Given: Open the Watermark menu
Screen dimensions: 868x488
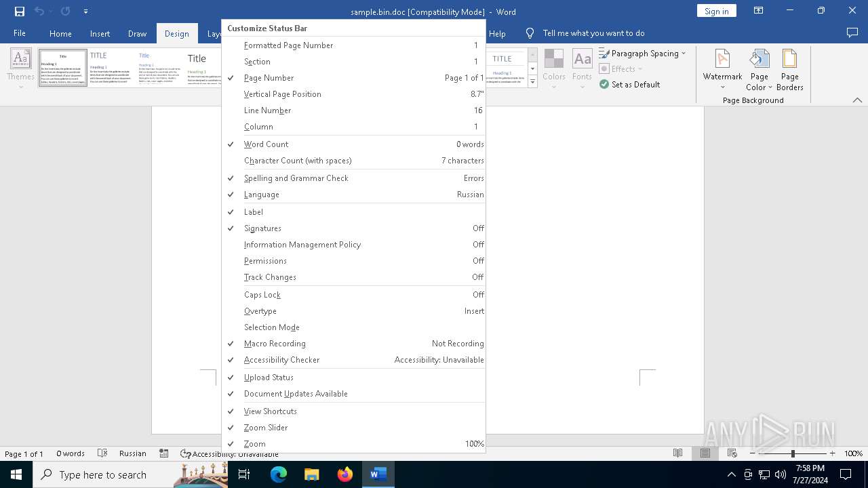Looking at the screenshot, I should point(722,69).
